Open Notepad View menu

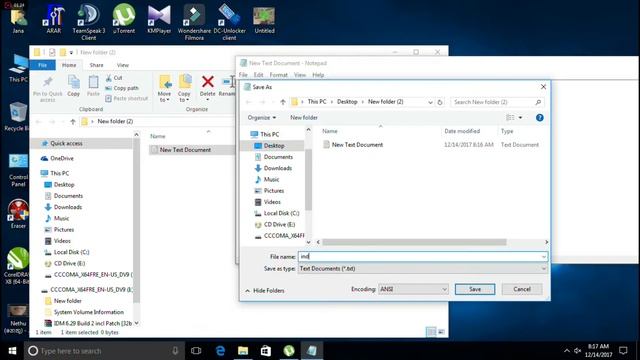coord(300,75)
